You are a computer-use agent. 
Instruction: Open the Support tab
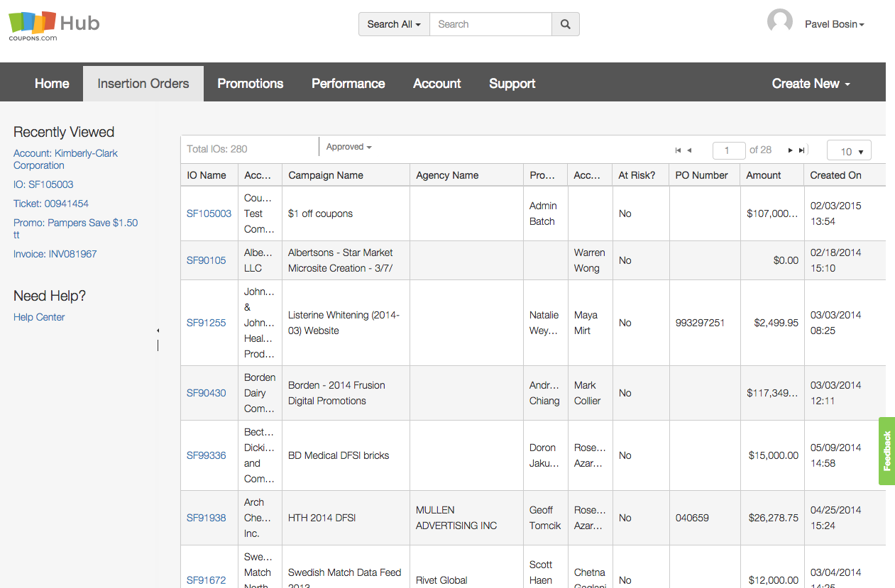512,84
